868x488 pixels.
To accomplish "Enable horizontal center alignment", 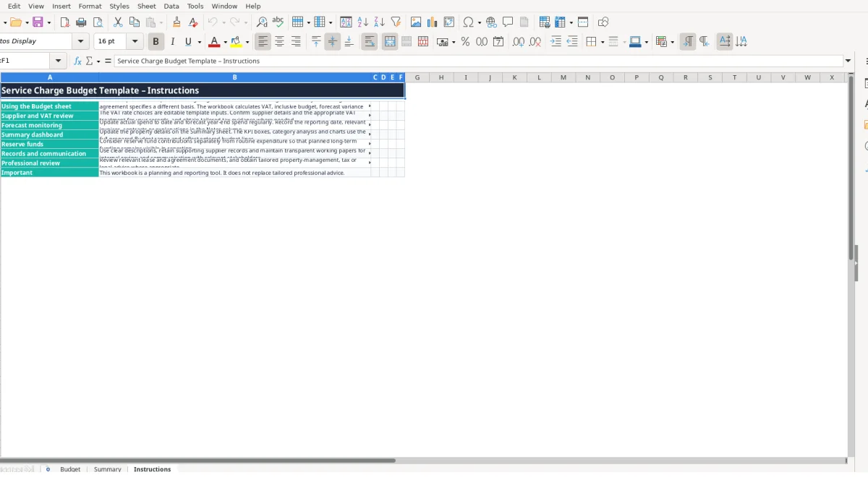I will tap(279, 42).
